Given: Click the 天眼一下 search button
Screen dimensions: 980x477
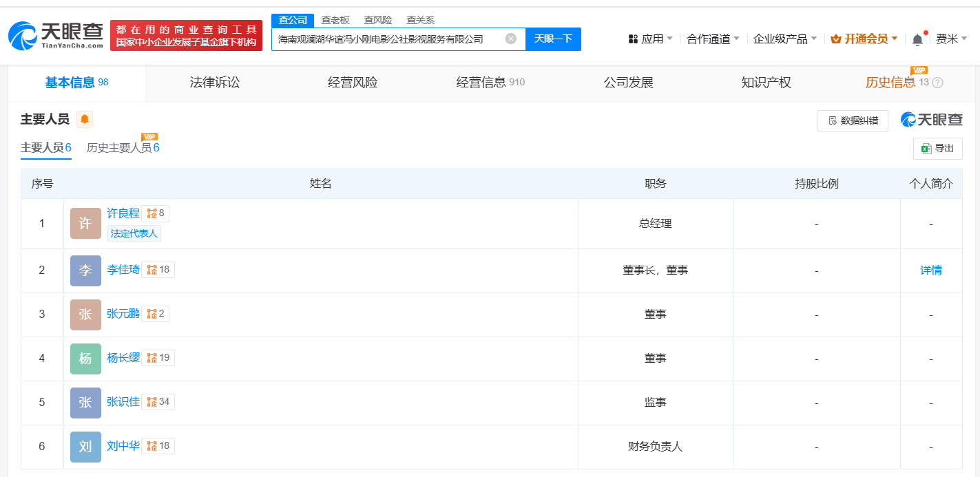Looking at the screenshot, I should tap(553, 39).
